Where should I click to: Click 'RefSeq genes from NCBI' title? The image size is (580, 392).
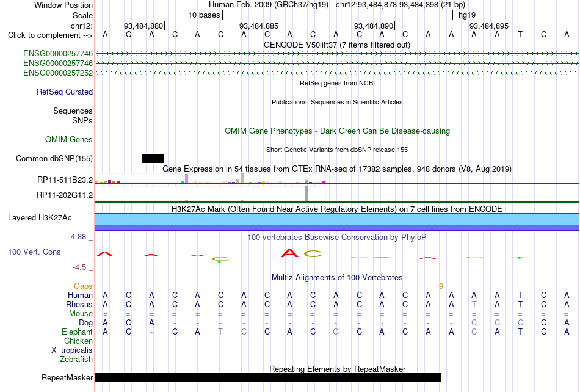click(x=338, y=83)
